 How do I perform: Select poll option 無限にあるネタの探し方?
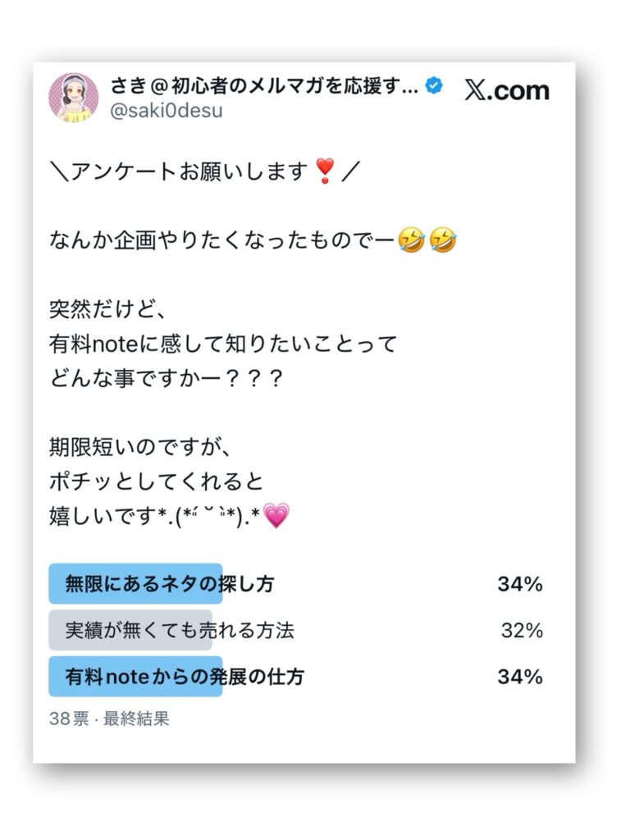pos(295,583)
